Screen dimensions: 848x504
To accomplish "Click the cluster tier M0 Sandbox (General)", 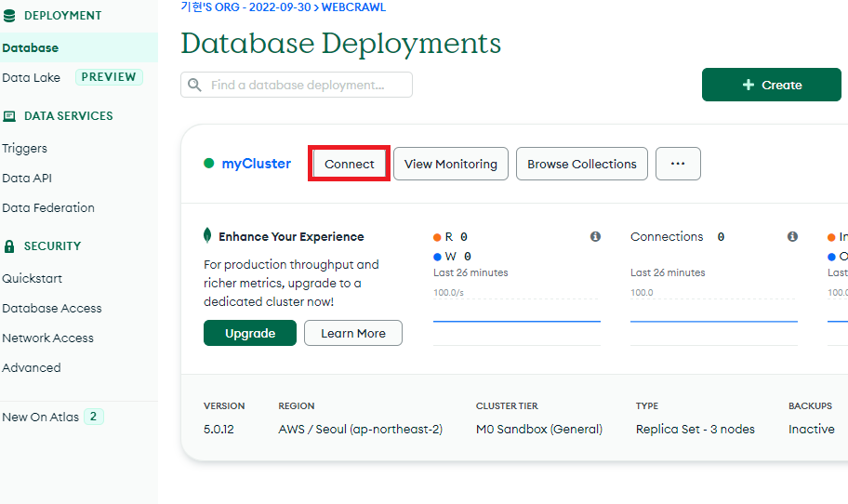I will tap(539, 430).
